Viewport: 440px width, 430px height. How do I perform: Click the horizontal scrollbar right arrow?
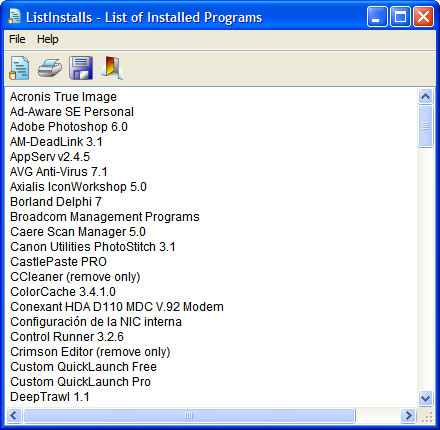(x=408, y=416)
